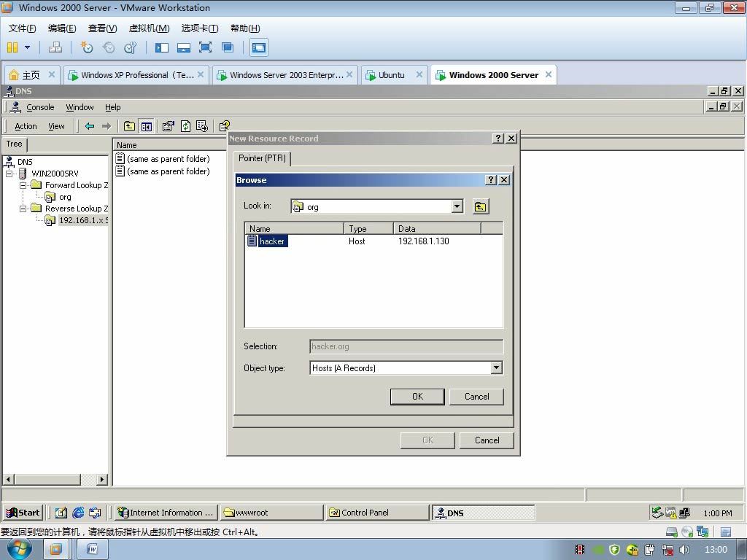
Task: Switch to the Ubuntu VM tab
Action: pyautogui.click(x=391, y=75)
